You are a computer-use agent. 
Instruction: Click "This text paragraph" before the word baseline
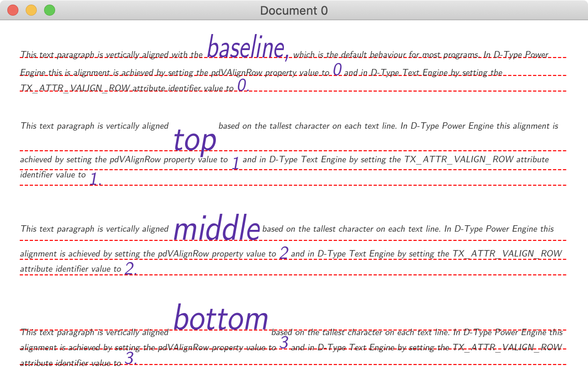58,55
